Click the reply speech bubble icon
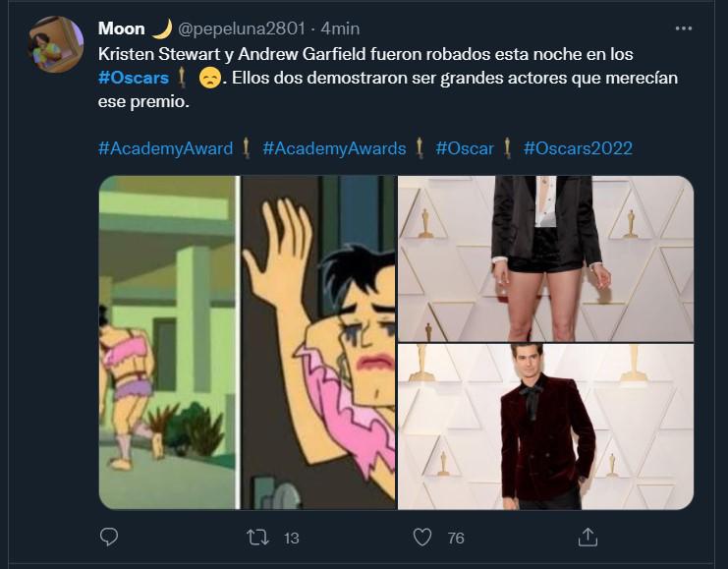728x569 pixels. 110,538
